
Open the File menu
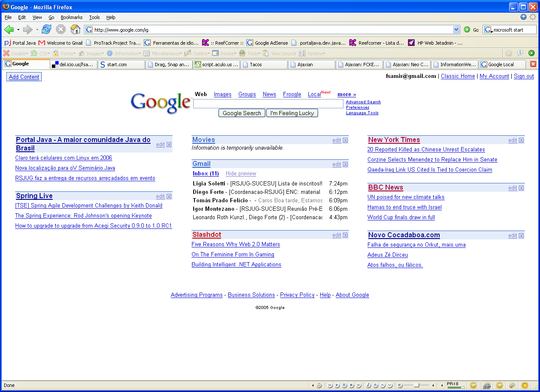tap(8, 17)
